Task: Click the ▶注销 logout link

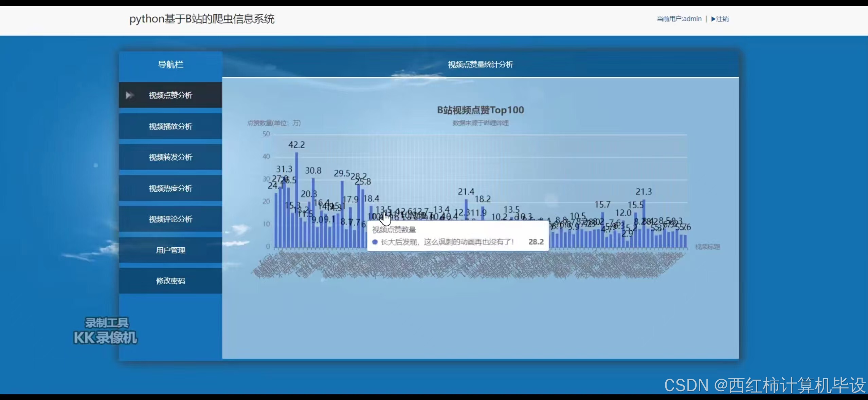Action: click(720, 19)
